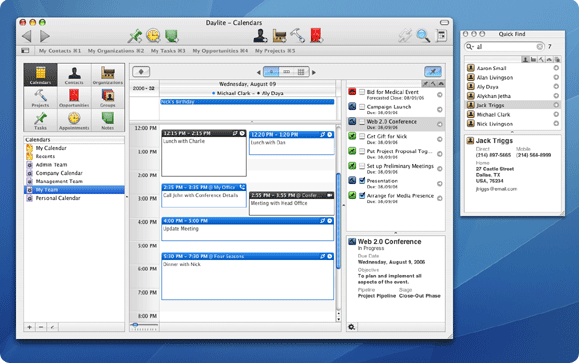This screenshot has height=364, width=580.
Task: Click the calendar vertical scrollbar thumb
Action: [x=338, y=221]
